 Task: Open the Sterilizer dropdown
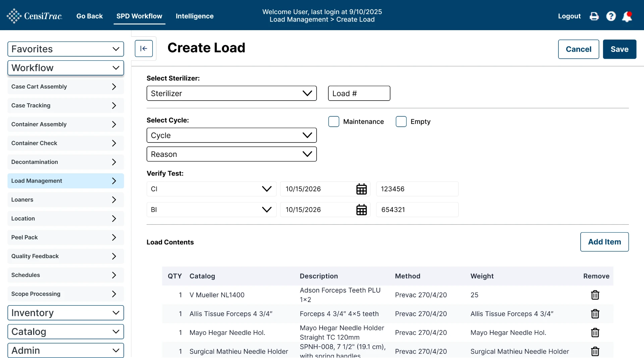click(231, 94)
